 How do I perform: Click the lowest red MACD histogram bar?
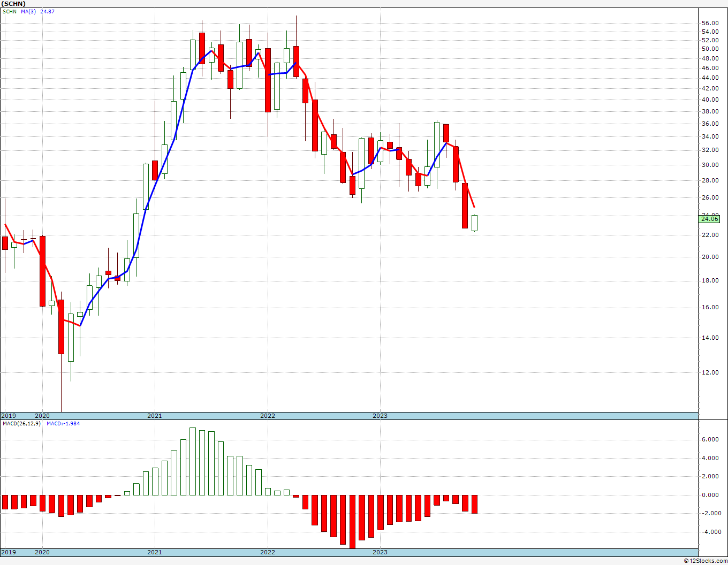click(x=352, y=522)
